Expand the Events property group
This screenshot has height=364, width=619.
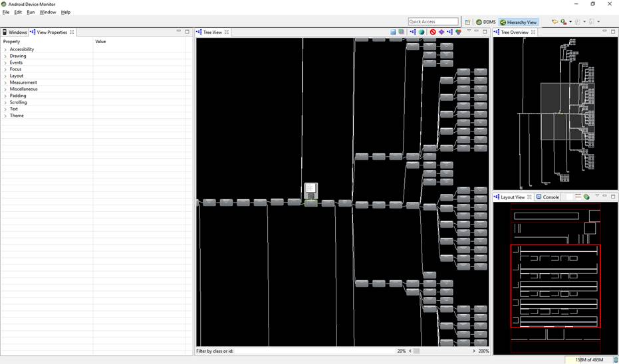click(5, 62)
